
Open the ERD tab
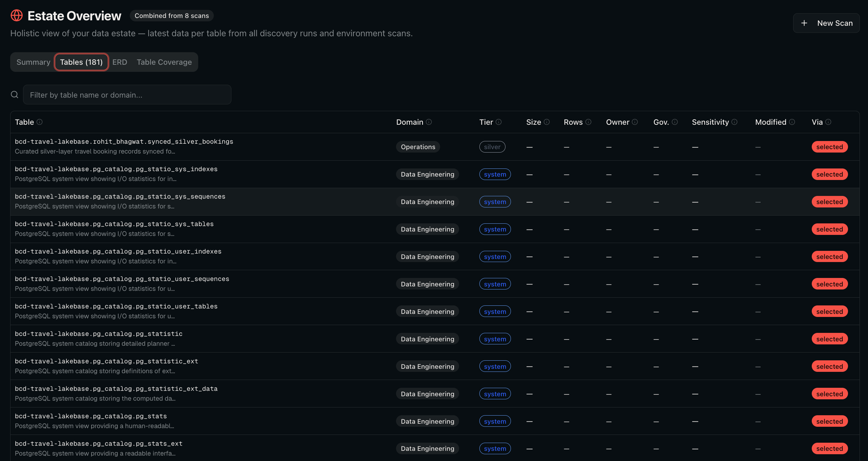120,62
